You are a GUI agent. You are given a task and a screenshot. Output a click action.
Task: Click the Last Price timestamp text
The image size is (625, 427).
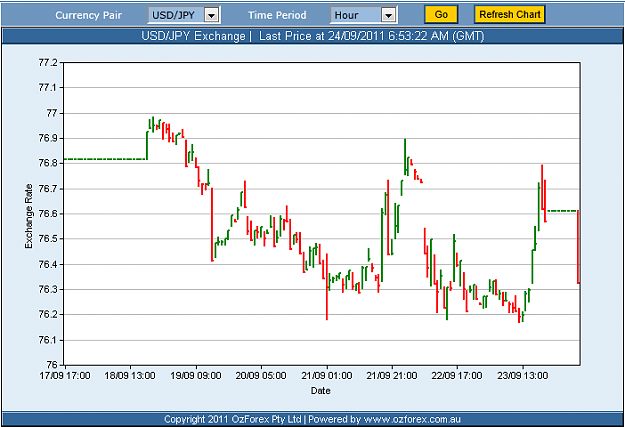pyautogui.click(x=371, y=36)
